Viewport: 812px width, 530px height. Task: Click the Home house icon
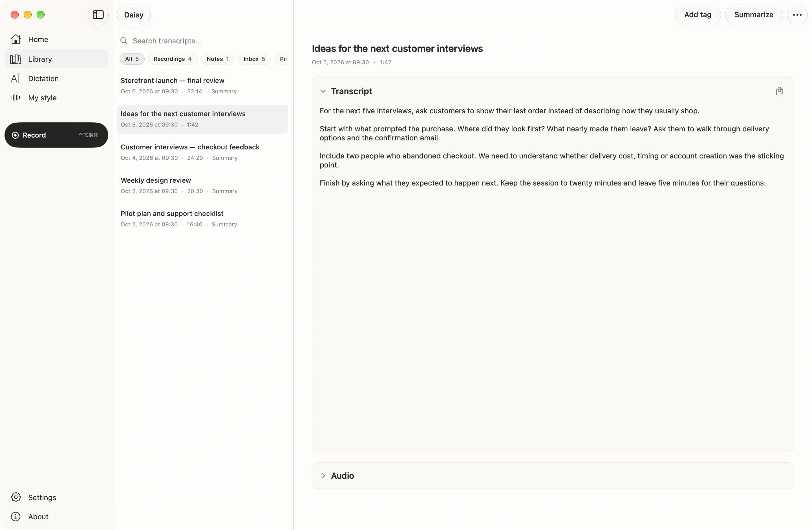[x=16, y=39]
